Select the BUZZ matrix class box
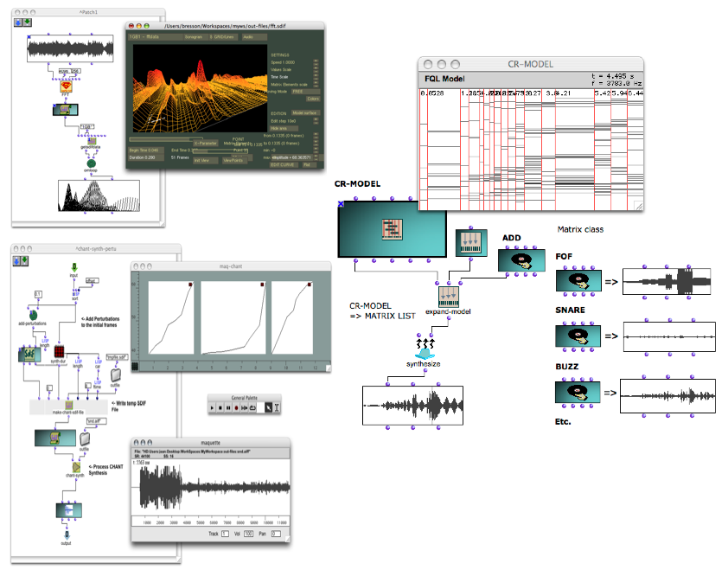Viewport: 728px width, 576px height. (578, 393)
